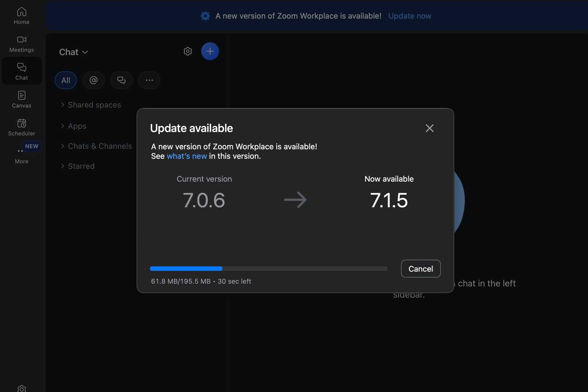Expand the Chats & Channels section
This screenshot has height=392, width=588.
pos(96,146)
